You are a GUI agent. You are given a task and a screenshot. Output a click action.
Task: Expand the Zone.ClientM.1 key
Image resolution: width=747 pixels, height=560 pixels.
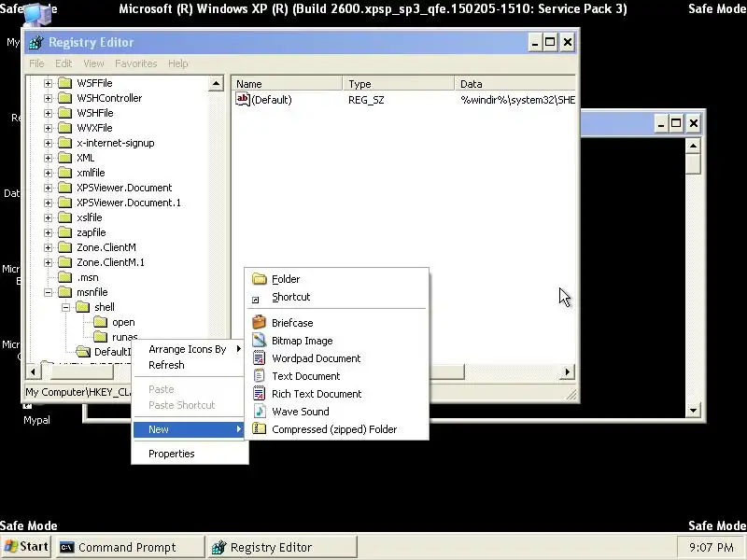pyautogui.click(x=49, y=262)
